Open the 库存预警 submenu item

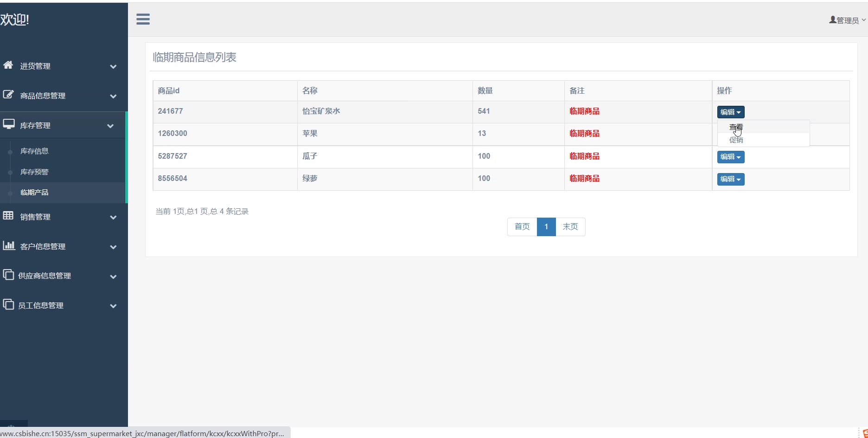(34, 172)
